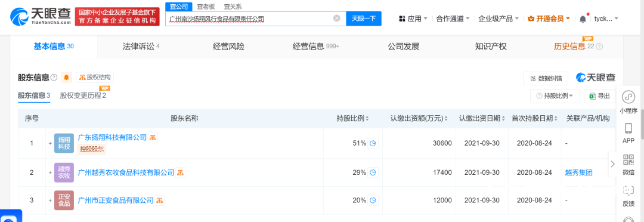
Task: Click the 扬翔科技 logo thumbnail
Action: click(x=64, y=143)
